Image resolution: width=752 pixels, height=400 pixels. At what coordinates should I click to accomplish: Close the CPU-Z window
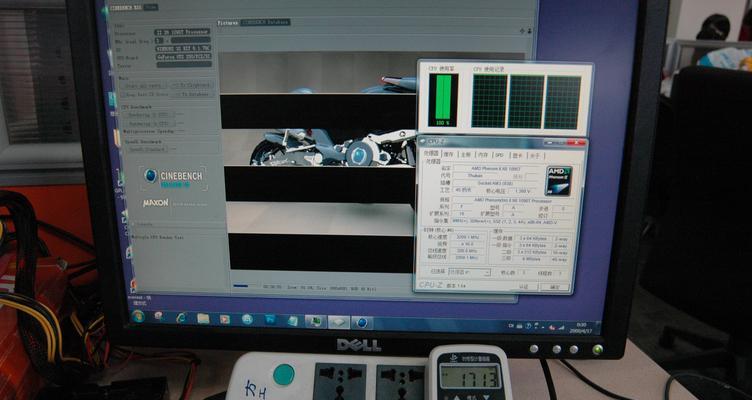[576, 142]
